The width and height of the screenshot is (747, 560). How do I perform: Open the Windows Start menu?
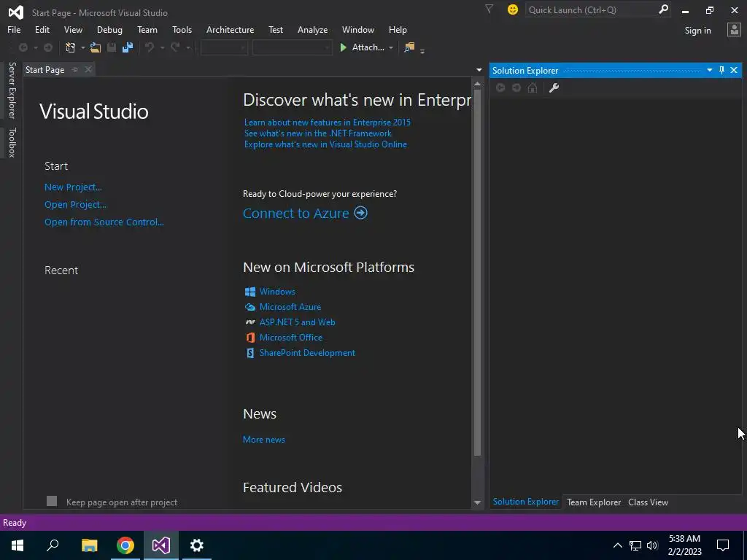[18, 545]
